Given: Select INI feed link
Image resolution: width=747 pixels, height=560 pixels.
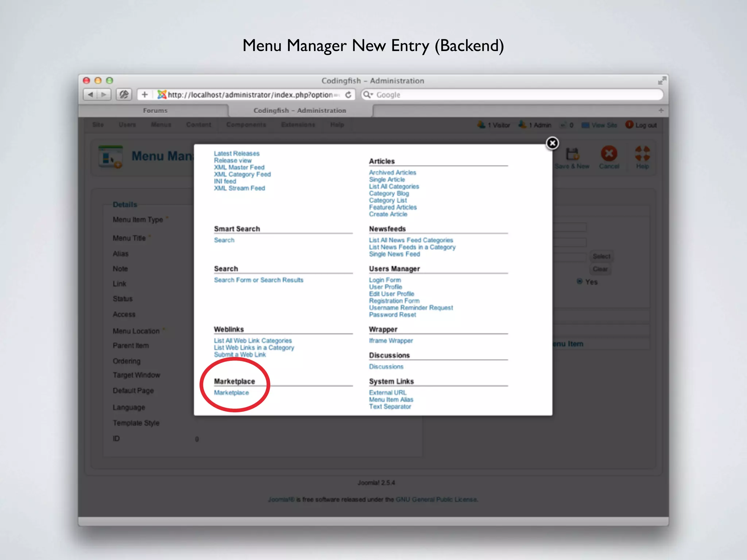Looking at the screenshot, I should pyautogui.click(x=225, y=181).
